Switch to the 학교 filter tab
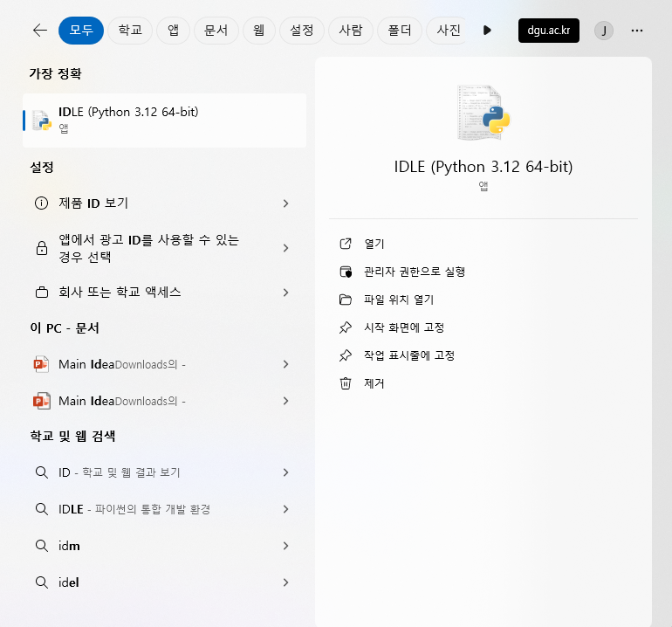 pyautogui.click(x=130, y=31)
